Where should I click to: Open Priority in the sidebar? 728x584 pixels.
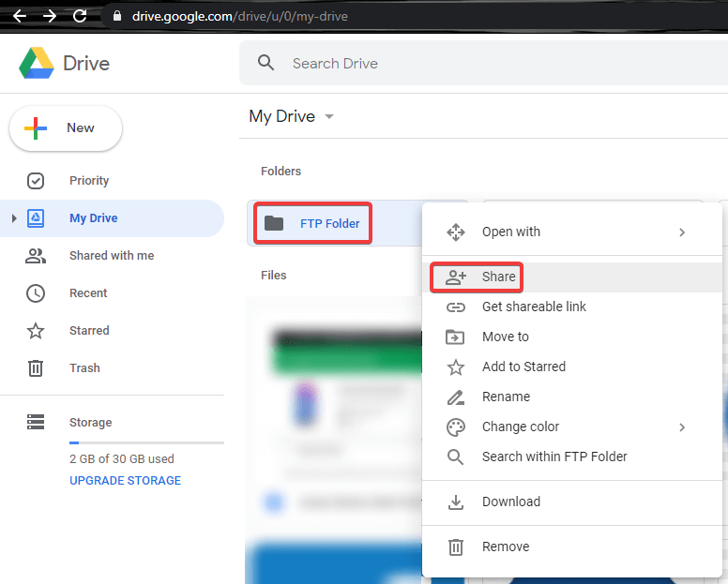coord(112,181)
